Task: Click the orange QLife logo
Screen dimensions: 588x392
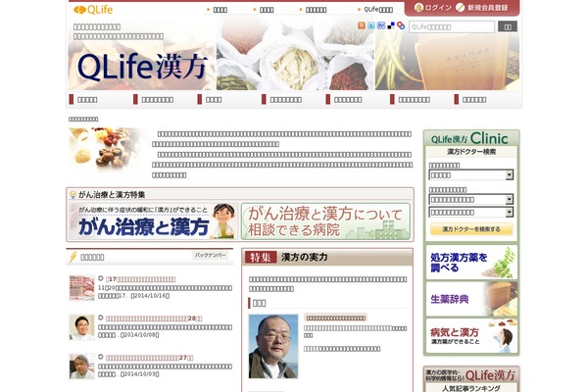Action: point(93,10)
